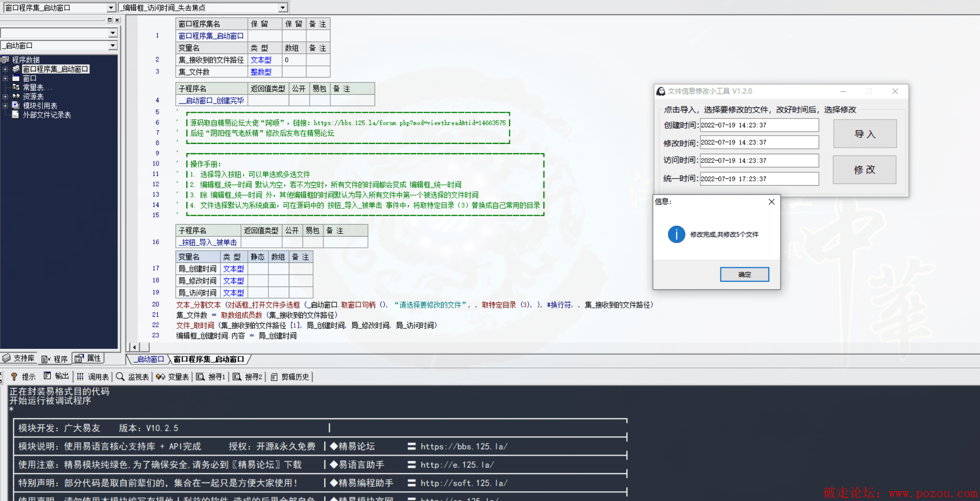Click the 变量表 icon

click(160, 377)
